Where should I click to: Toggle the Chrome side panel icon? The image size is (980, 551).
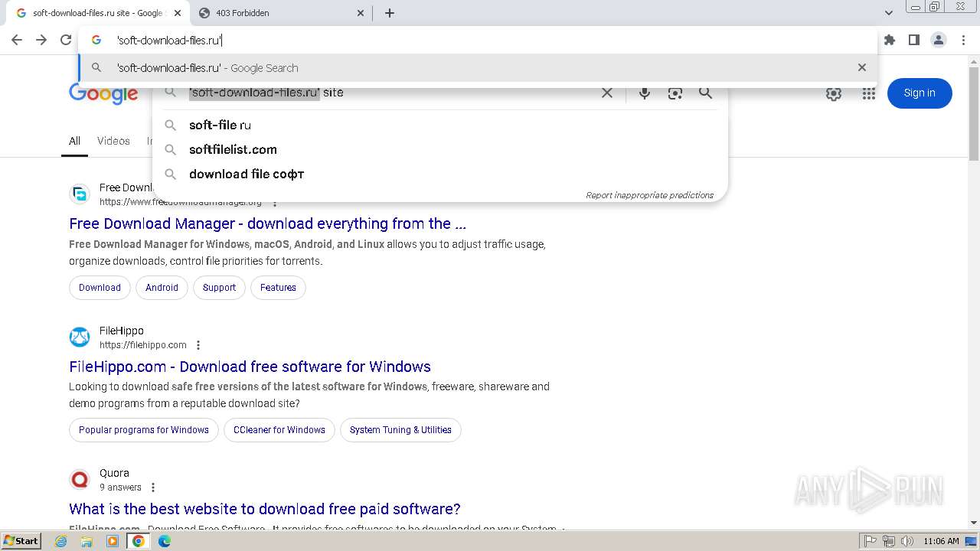[913, 40]
